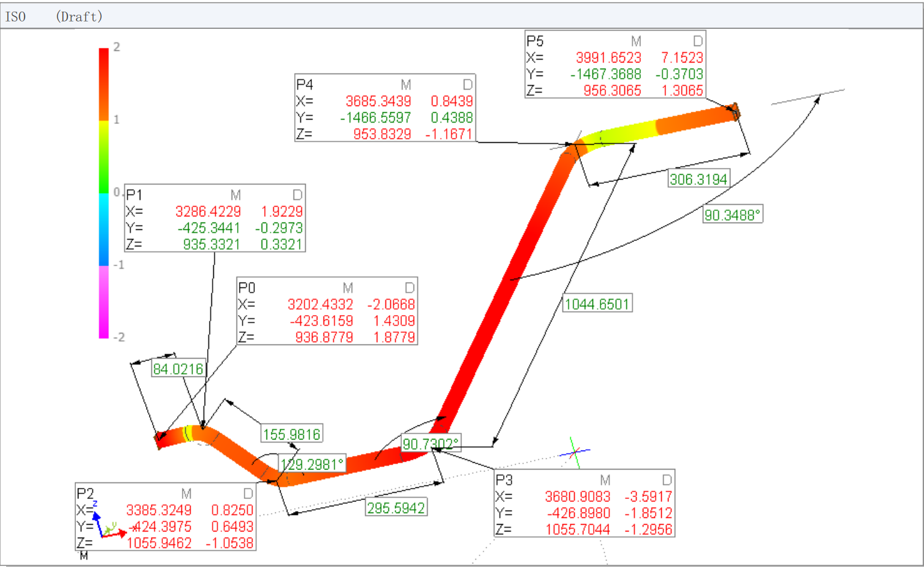Click the 295.5942 length dimension
924x567 pixels.
[396, 508]
